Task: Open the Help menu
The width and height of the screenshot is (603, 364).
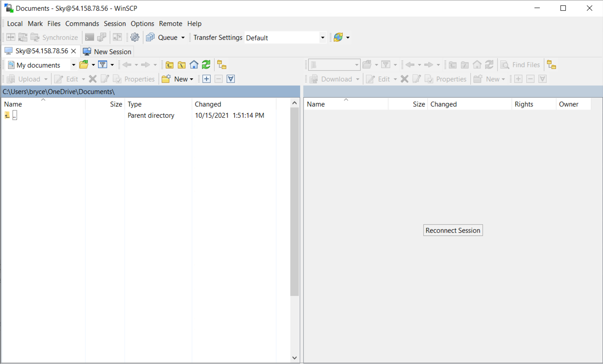Action: click(194, 24)
